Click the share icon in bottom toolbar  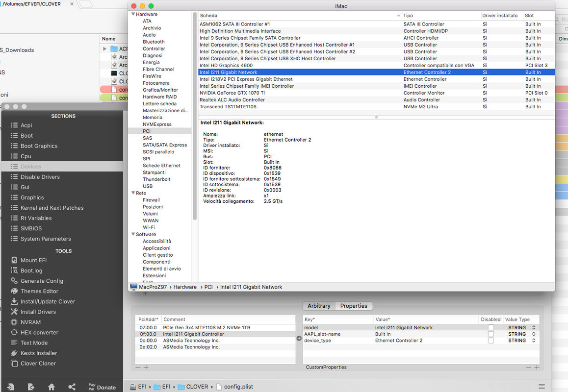pos(72,387)
